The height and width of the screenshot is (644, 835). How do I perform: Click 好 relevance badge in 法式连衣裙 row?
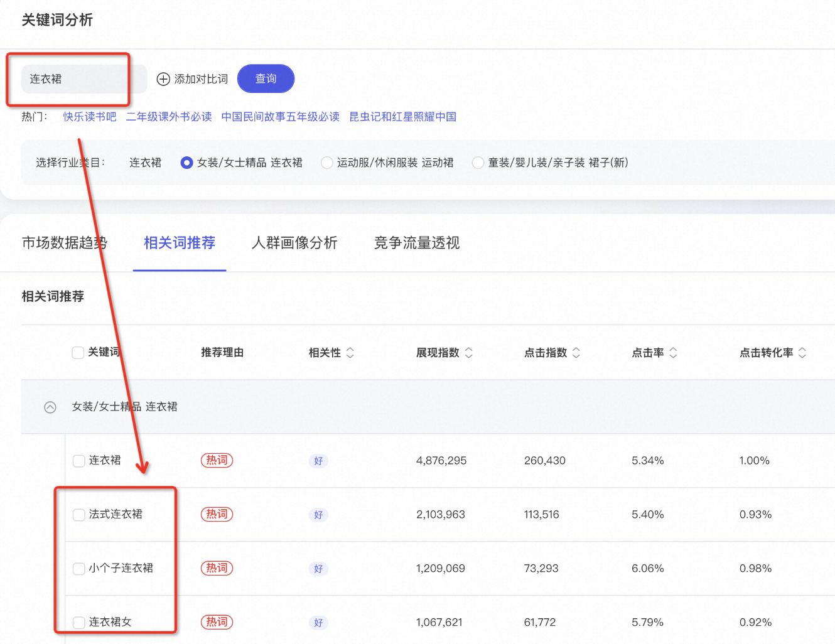point(318,515)
